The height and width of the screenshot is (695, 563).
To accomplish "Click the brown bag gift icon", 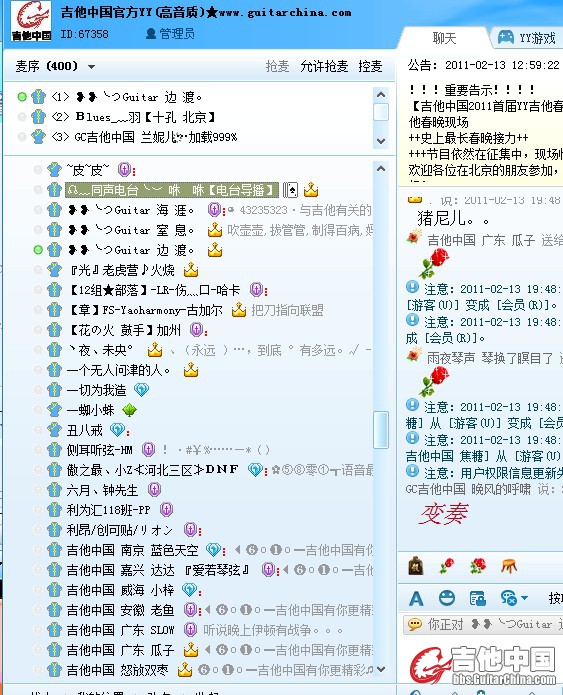I will 415,566.
